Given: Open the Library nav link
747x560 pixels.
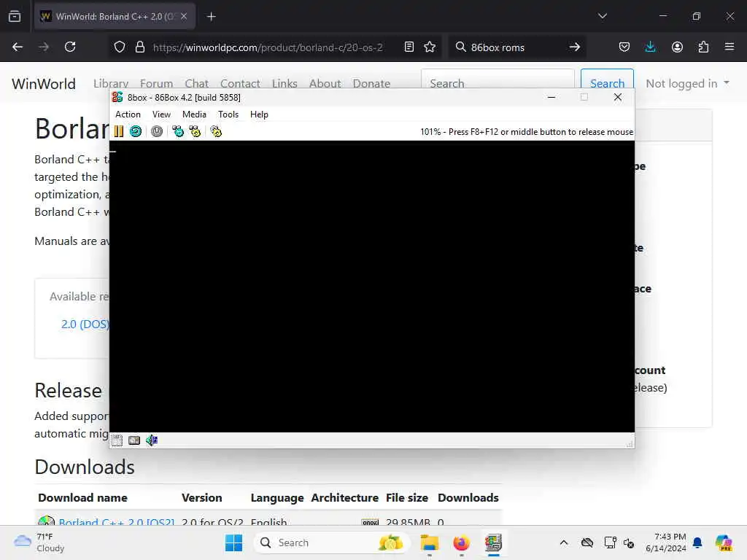Looking at the screenshot, I should coord(111,83).
